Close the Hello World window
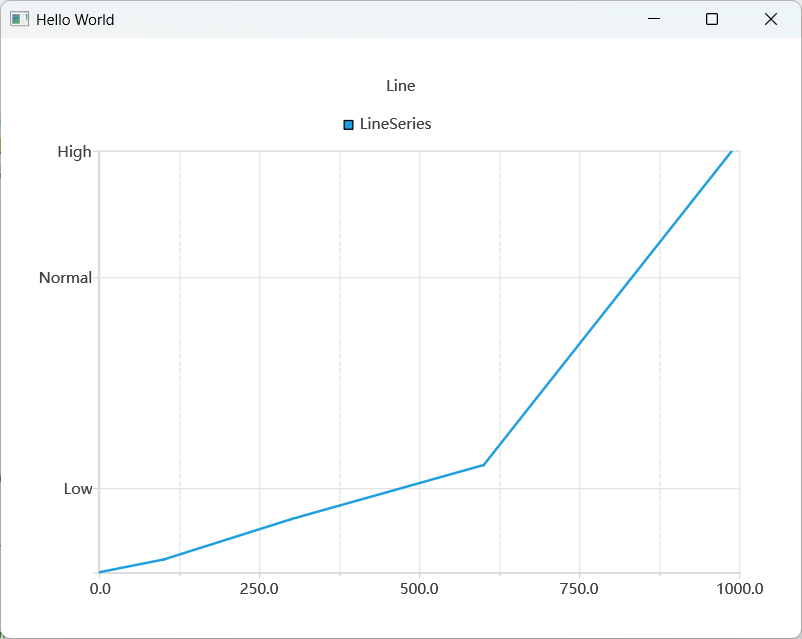Image resolution: width=802 pixels, height=639 pixels. [x=771, y=19]
